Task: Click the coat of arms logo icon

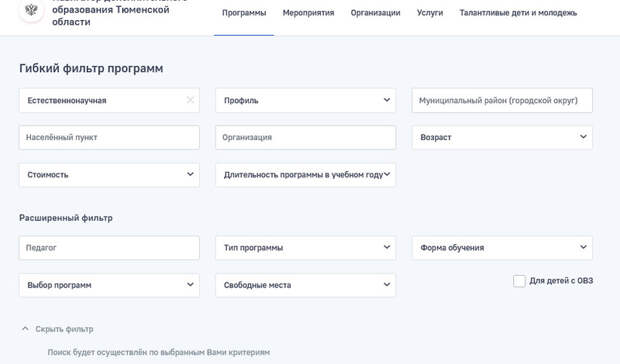Action: (x=31, y=9)
